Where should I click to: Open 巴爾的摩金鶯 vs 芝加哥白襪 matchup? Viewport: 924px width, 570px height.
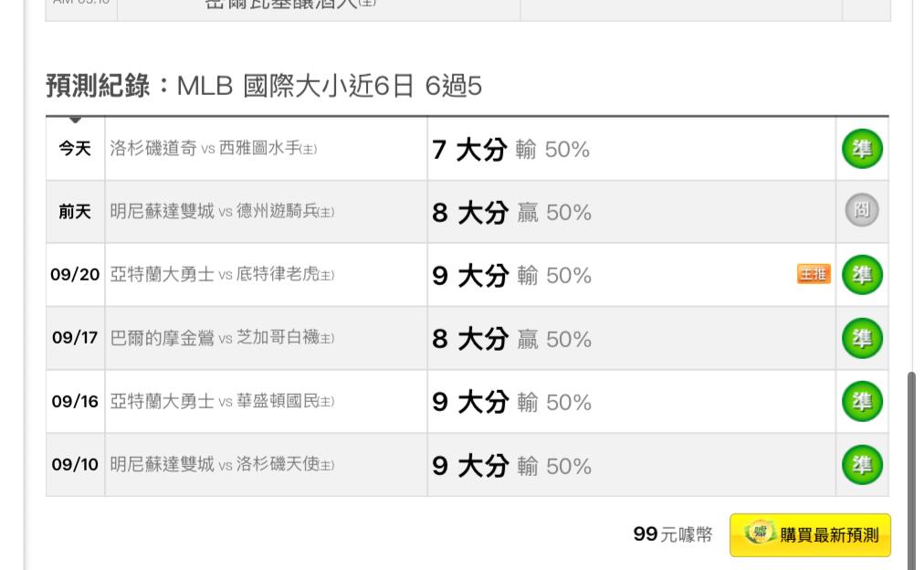pyautogui.click(x=222, y=339)
